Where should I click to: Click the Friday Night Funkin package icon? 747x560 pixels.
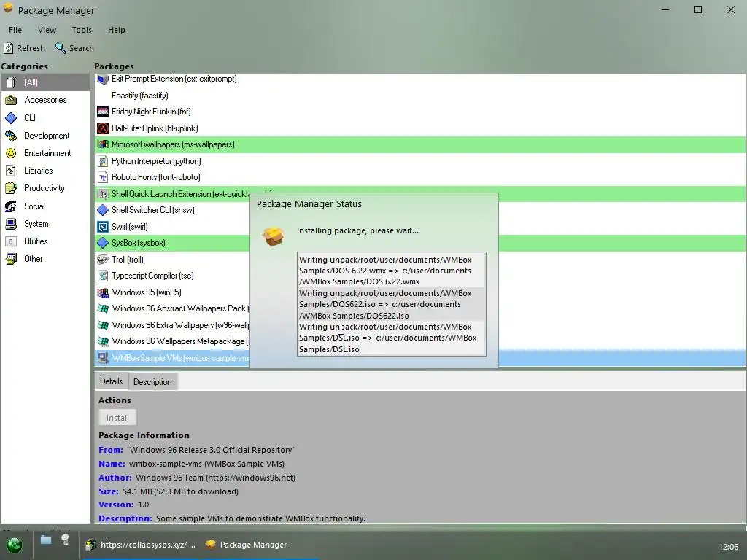point(103,112)
